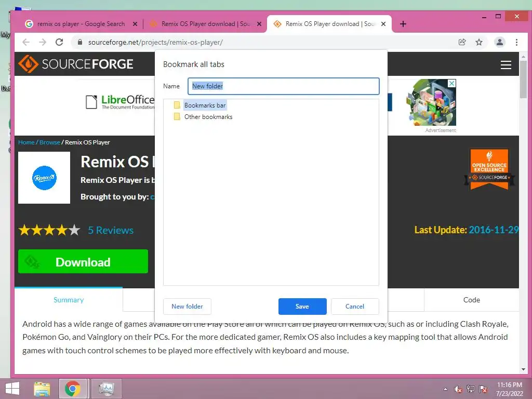Open File Explorer from the taskbar
The width and height of the screenshot is (532, 399).
[42, 389]
